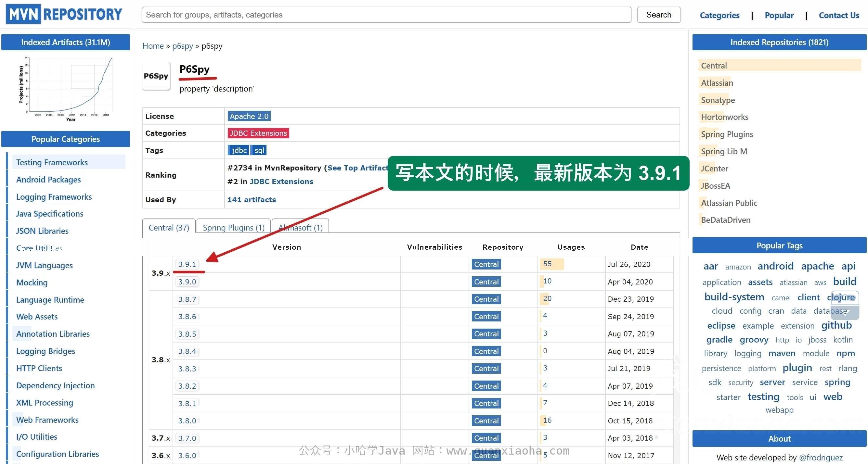
Task: Select the android popular tag
Action: (775, 266)
